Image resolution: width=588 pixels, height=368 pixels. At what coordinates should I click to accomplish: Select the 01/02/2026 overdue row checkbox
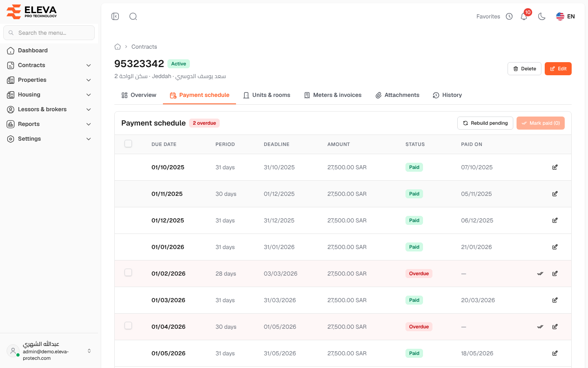point(128,272)
